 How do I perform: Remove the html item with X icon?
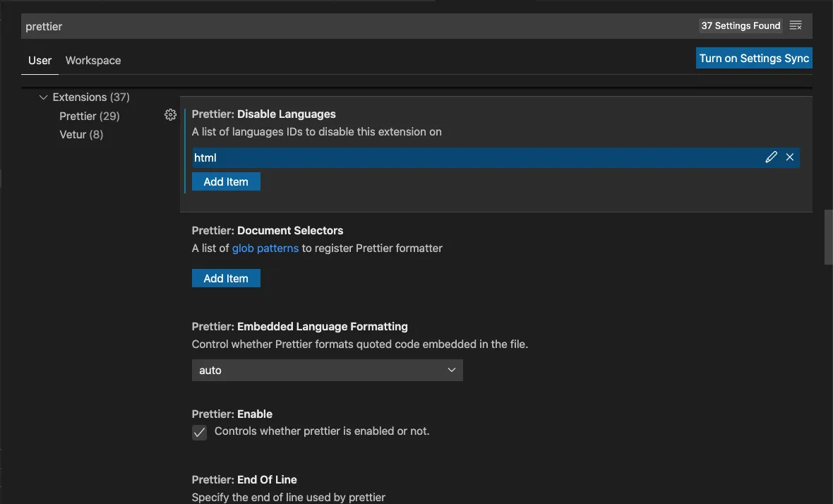click(789, 157)
